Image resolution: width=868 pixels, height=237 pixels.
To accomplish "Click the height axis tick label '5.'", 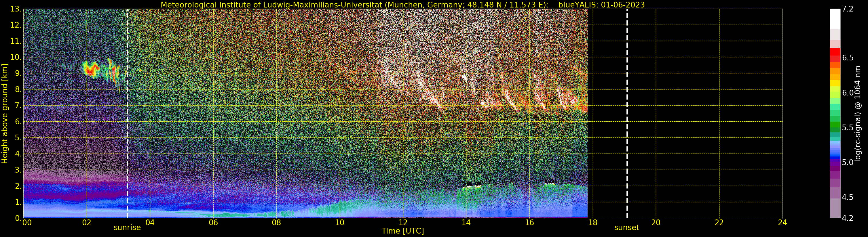I will 18,138.
